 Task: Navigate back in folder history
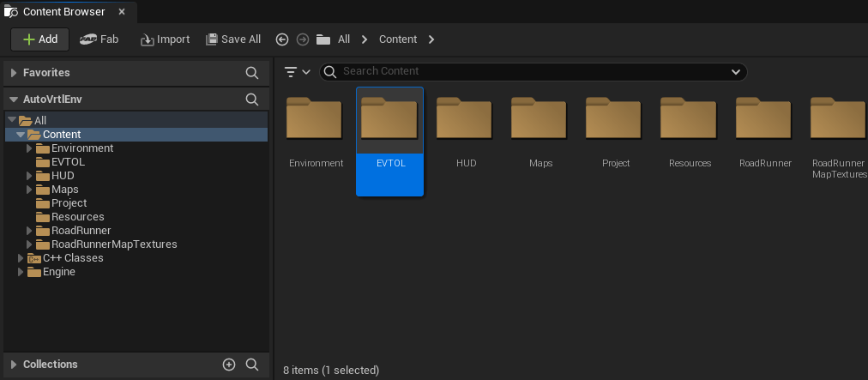point(282,39)
